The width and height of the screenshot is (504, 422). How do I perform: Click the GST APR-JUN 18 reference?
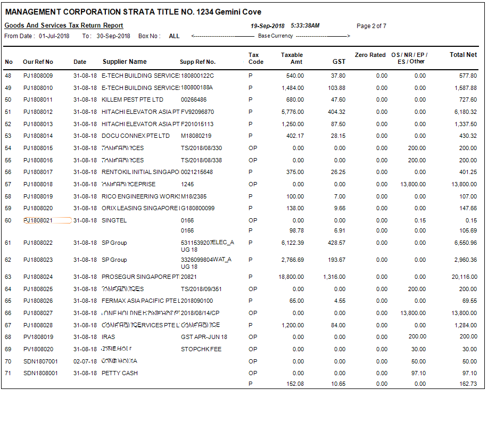(x=204, y=337)
